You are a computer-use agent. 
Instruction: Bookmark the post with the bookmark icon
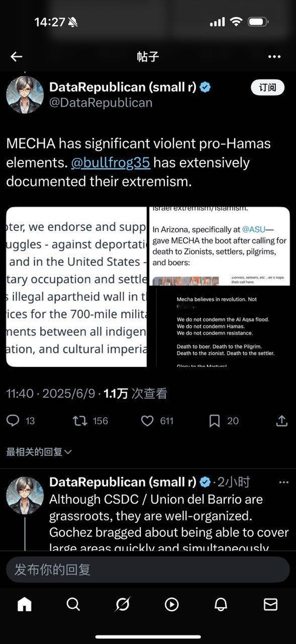click(215, 421)
